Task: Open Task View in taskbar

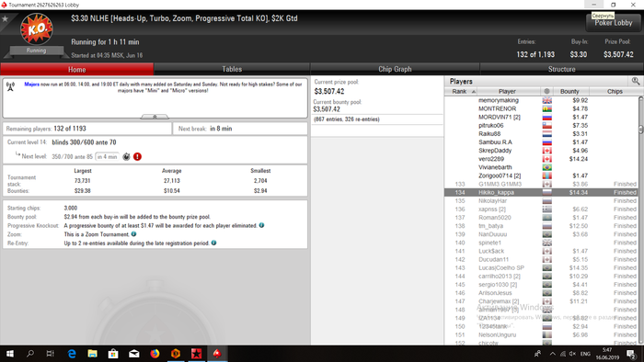Action: (x=50, y=354)
